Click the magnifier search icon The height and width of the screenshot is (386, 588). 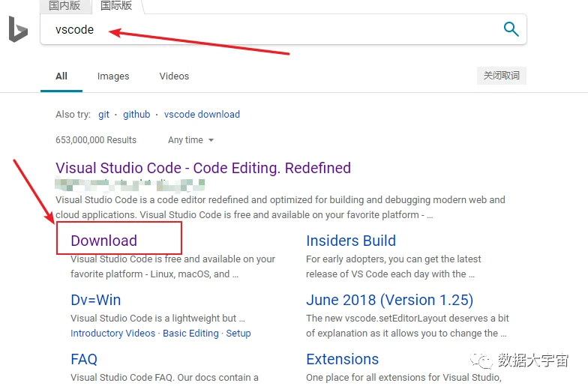(511, 28)
